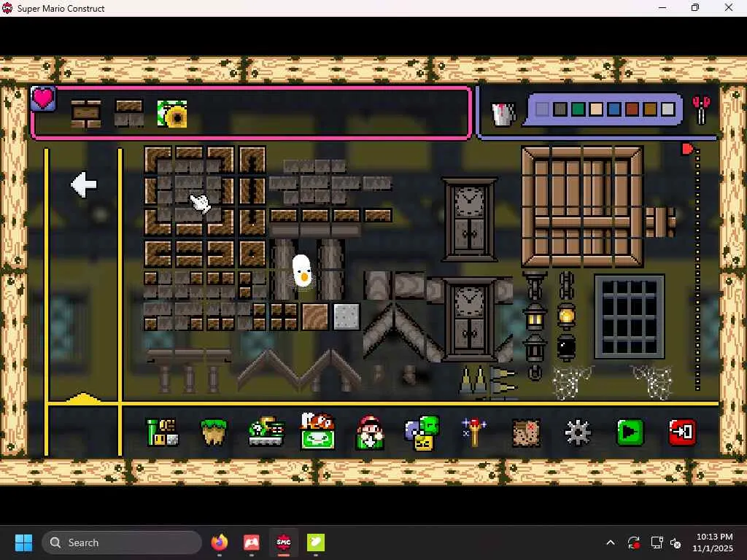Pick the rust red color swatch
747x560 pixels.
(x=632, y=109)
